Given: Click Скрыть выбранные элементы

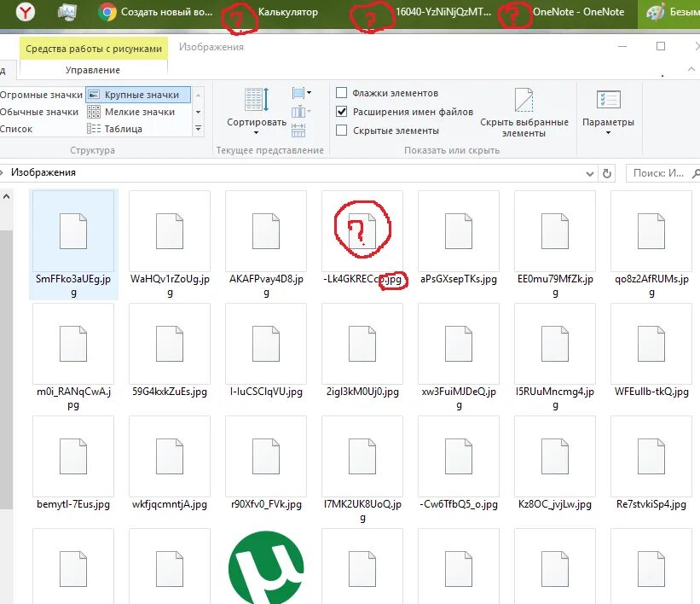Looking at the screenshot, I should (x=524, y=113).
